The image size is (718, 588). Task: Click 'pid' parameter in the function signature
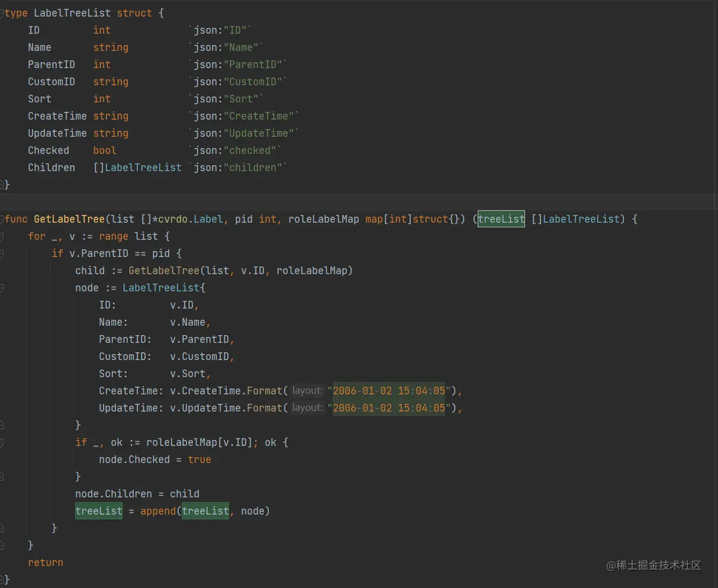coord(244,219)
